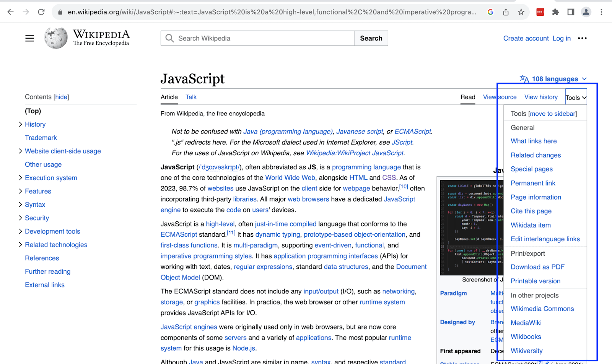Expand the Syntax section in Contents
The height and width of the screenshot is (364, 612).
[21, 205]
